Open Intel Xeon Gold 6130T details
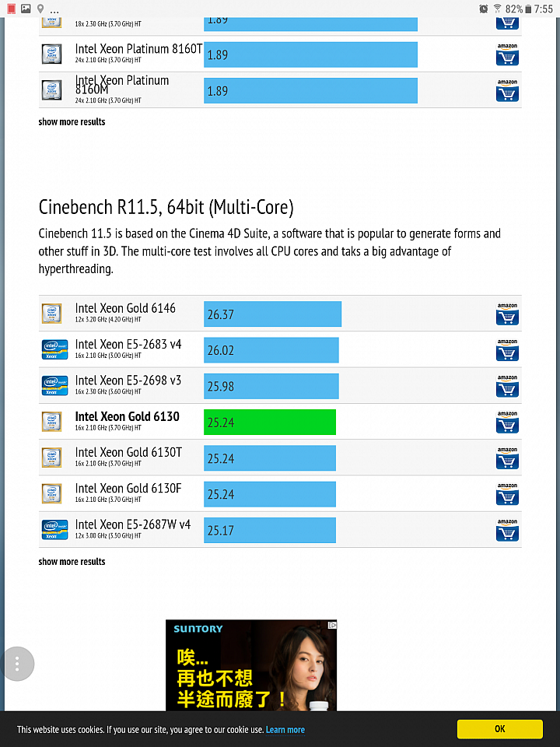The width and height of the screenshot is (560, 747). tap(128, 452)
